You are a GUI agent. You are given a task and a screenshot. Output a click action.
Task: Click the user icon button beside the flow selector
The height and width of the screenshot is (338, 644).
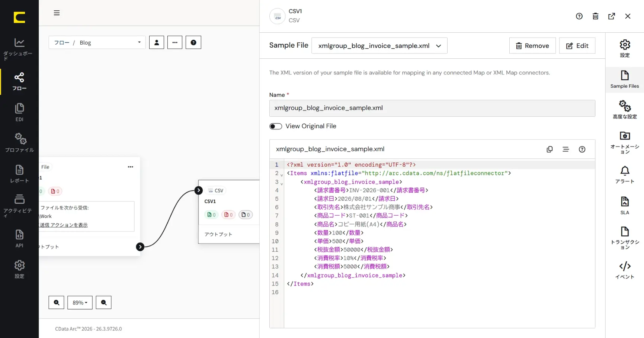157,42
